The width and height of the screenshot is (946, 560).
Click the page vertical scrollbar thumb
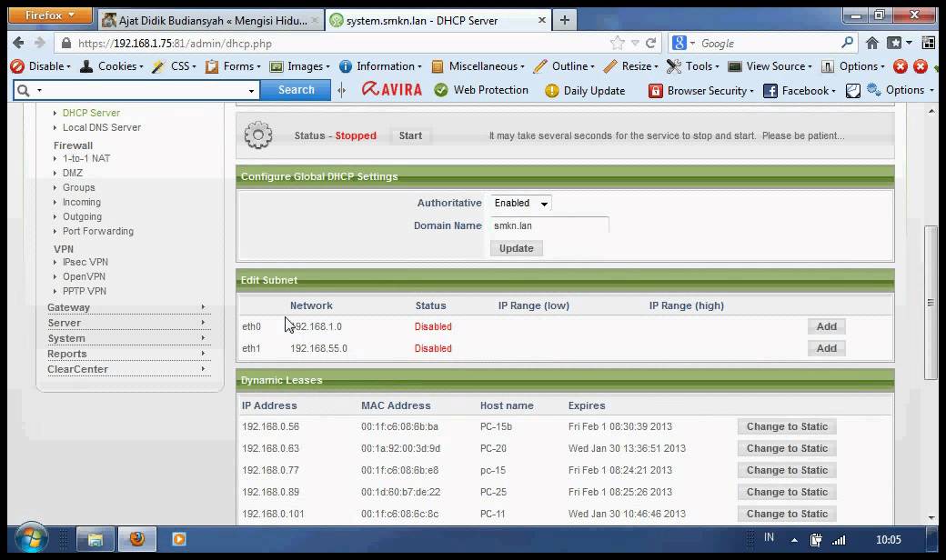[931, 303]
